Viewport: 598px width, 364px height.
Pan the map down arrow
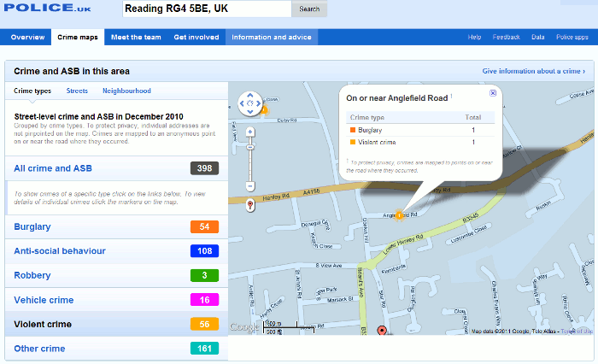point(250,111)
